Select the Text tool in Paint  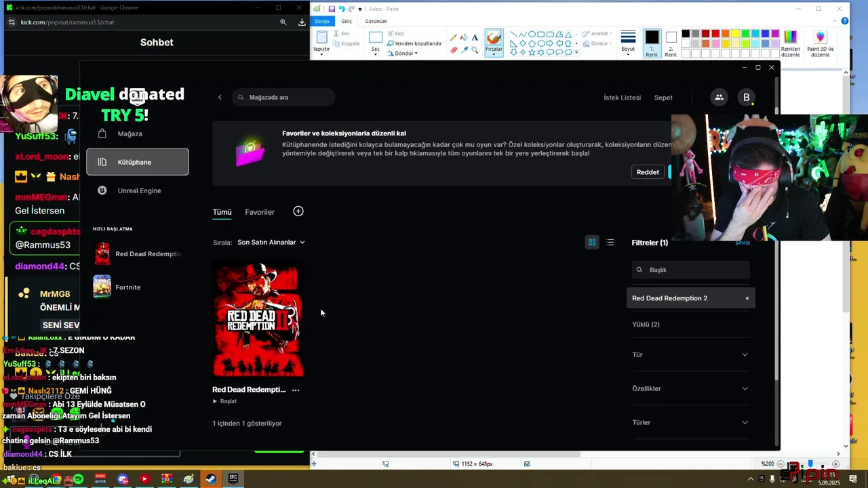pos(475,38)
